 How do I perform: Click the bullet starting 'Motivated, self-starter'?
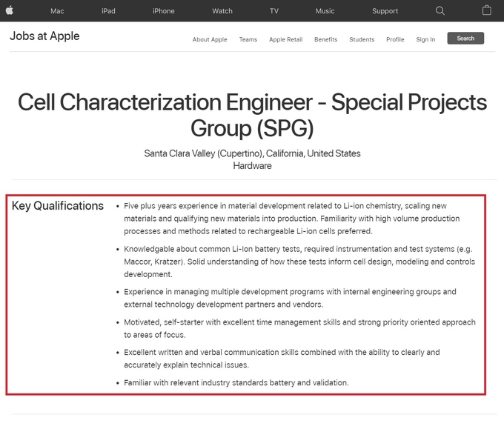point(299,328)
